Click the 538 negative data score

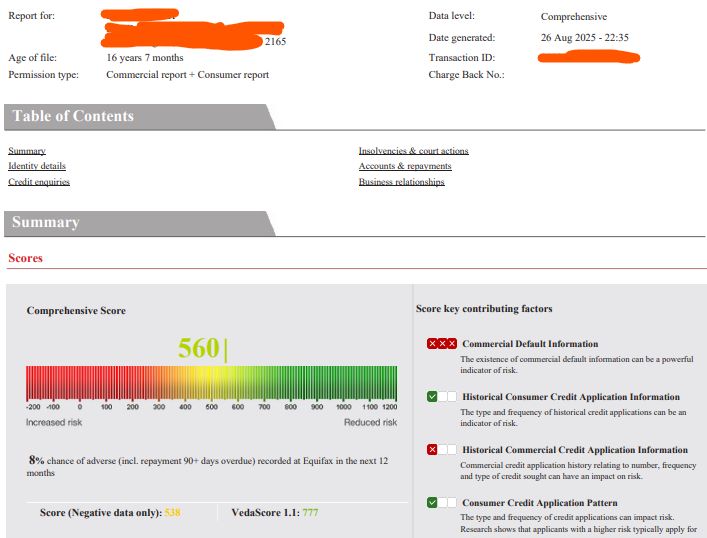172,512
